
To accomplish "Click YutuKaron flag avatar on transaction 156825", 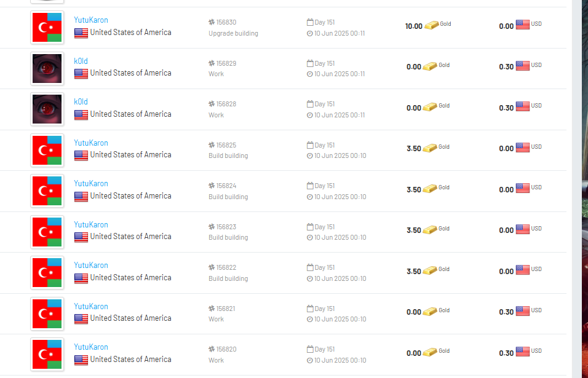I will 47,150.
